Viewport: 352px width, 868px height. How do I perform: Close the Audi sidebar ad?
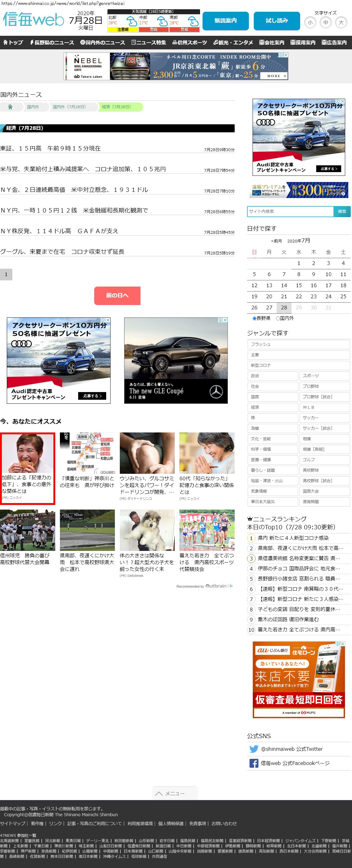pos(342,101)
